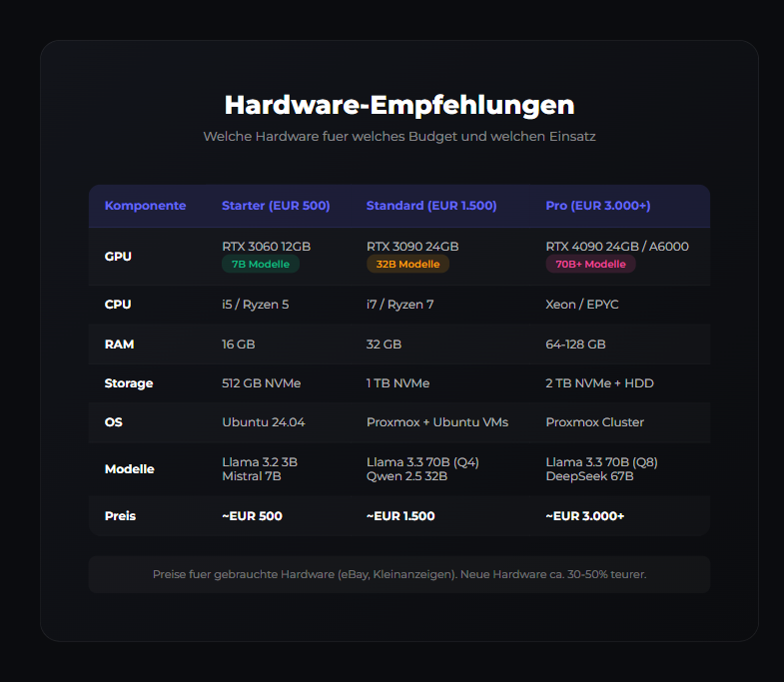Click the DeepSeek 67B model text
The width and height of the screenshot is (784, 682).
click(x=589, y=476)
